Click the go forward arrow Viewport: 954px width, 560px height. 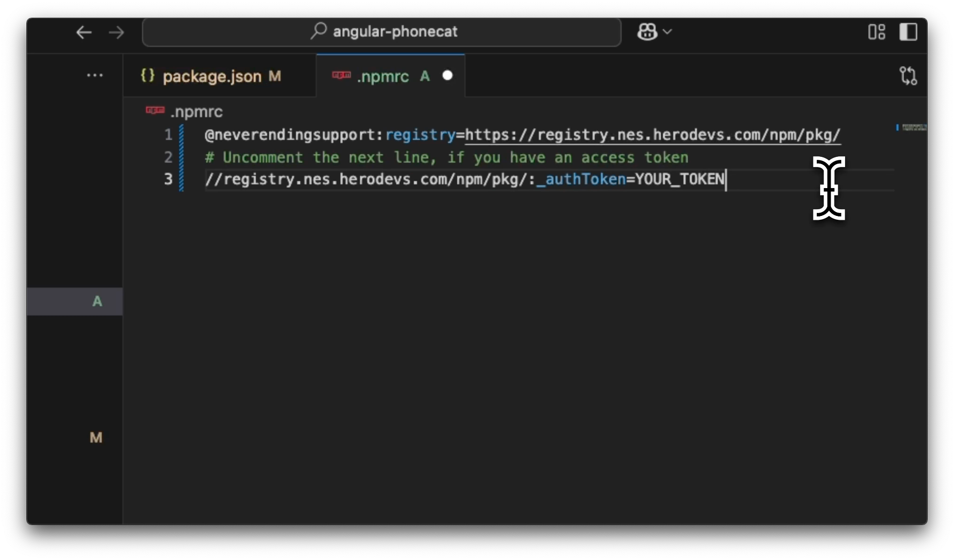click(x=116, y=33)
